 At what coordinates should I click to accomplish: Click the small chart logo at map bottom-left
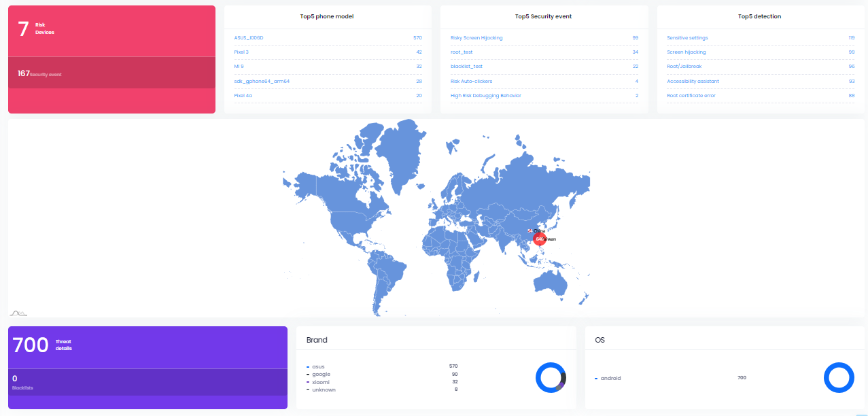18,313
